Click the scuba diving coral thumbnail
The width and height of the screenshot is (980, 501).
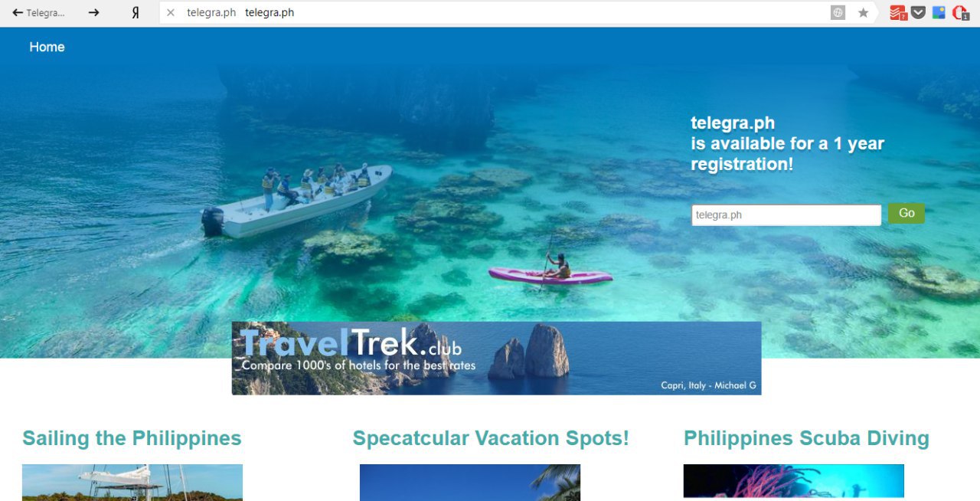(794, 483)
